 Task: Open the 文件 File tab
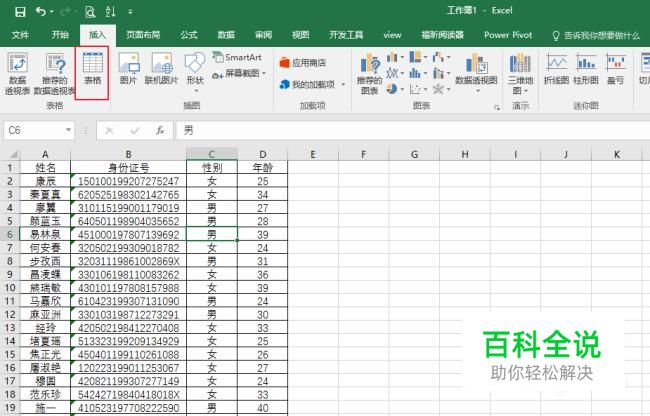coord(20,35)
